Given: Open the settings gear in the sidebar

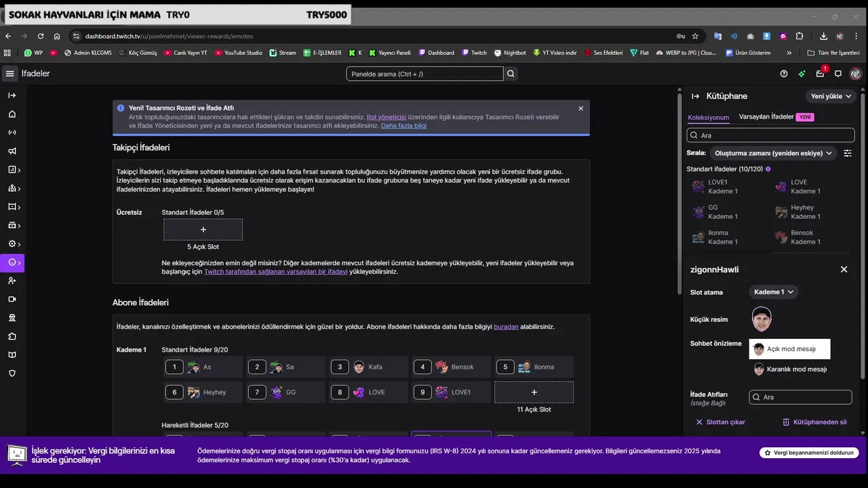Looking at the screenshot, I should (x=12, y=243).
